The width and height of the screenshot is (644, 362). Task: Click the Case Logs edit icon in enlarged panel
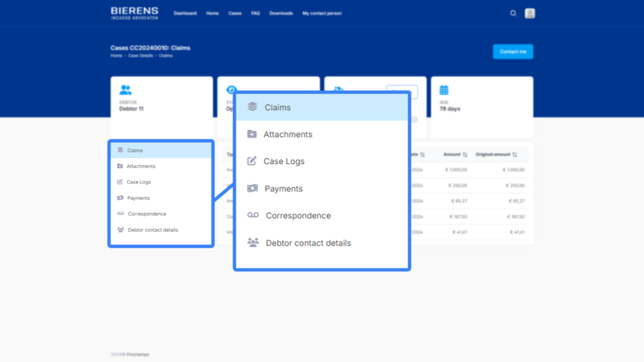(x=252, y=161)
